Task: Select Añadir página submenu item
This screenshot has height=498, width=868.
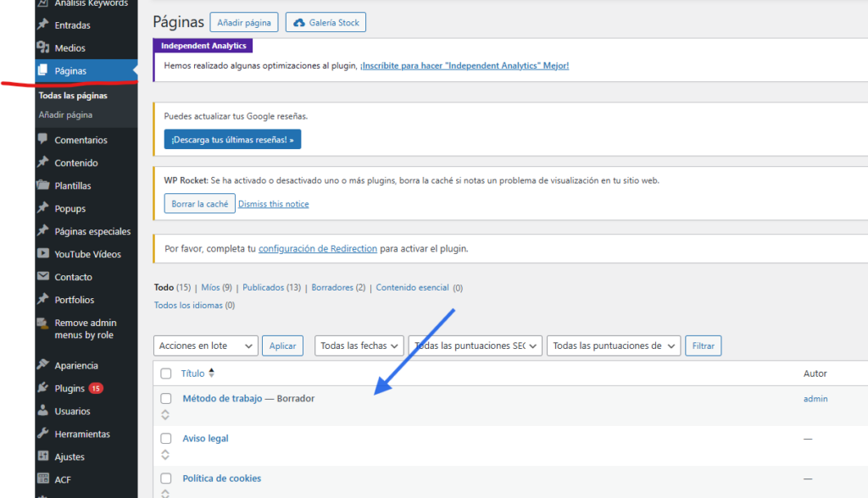Action: (x=65, y=115)
